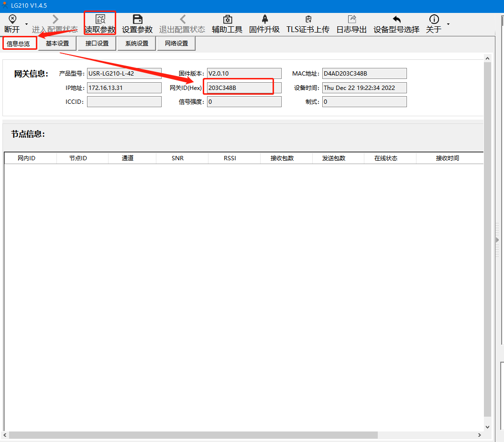Viewport: 504px width, 442px height.
Task: Click the About (关于) info icon
Action: click(434, 20)
